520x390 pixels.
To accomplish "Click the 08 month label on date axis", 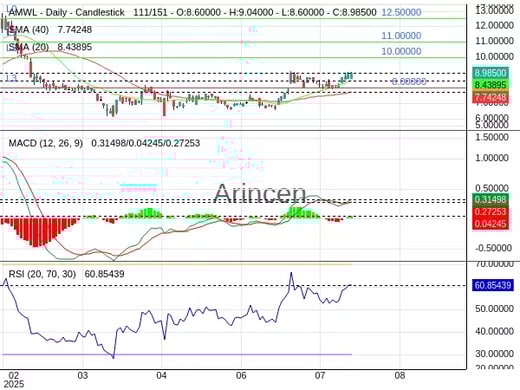I will click(x=400, y=376).
